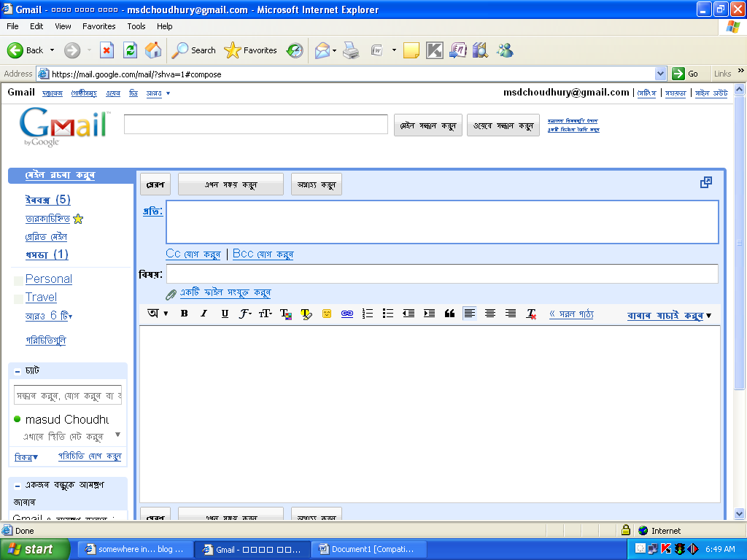Click the Search the Web button
This screenshot has width=747, height=560.
[x=503, y=125]
